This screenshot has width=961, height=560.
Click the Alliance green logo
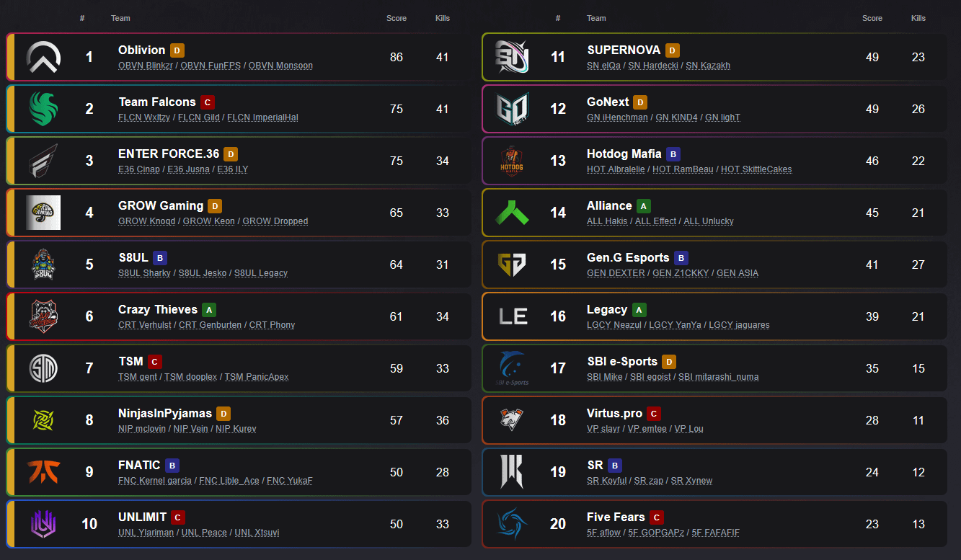pos(512,213)
